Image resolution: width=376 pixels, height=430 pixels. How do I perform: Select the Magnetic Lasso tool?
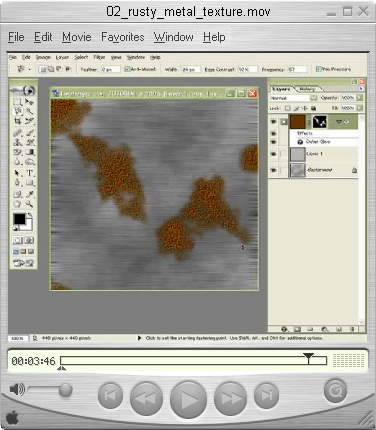click(17, 111)
